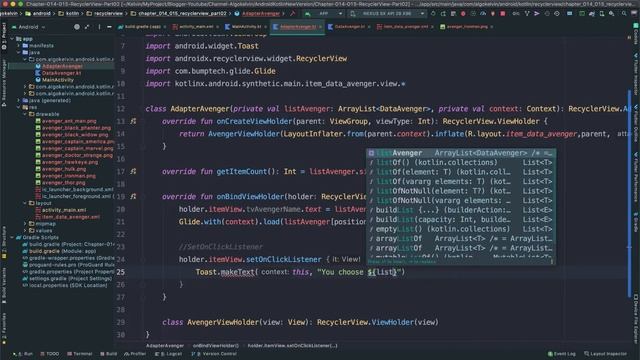Choose listAvenger from autocomplete popup

tap(460, 153)
